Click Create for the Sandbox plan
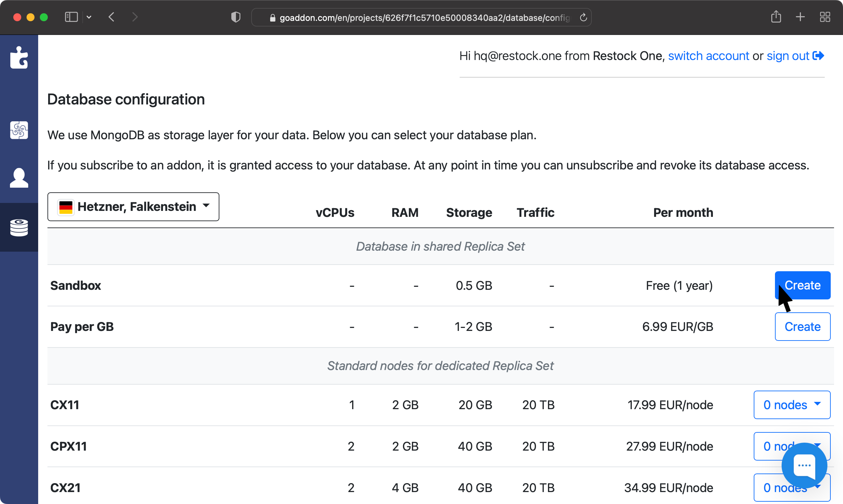Viewport: 843px width, 504px height. click(802, 285)
